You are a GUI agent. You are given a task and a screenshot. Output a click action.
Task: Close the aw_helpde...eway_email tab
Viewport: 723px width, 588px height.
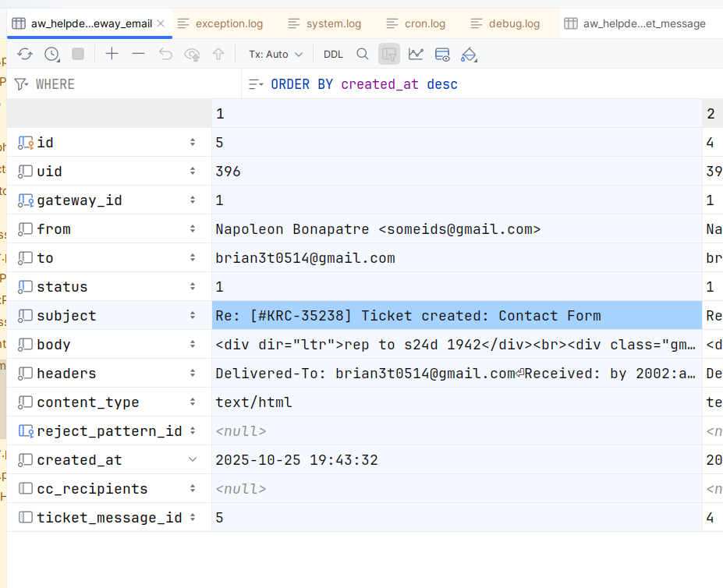pos(161,23)
